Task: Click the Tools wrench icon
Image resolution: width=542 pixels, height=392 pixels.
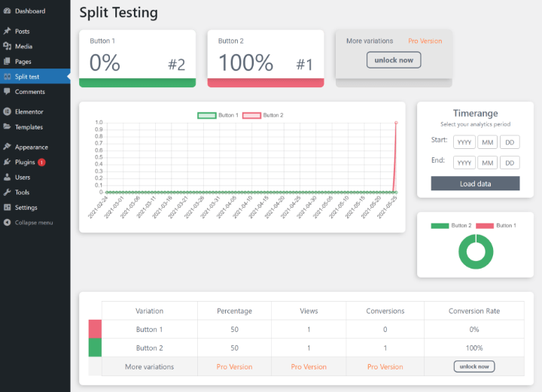Action: pyautogui.click(x=7, y=192)
